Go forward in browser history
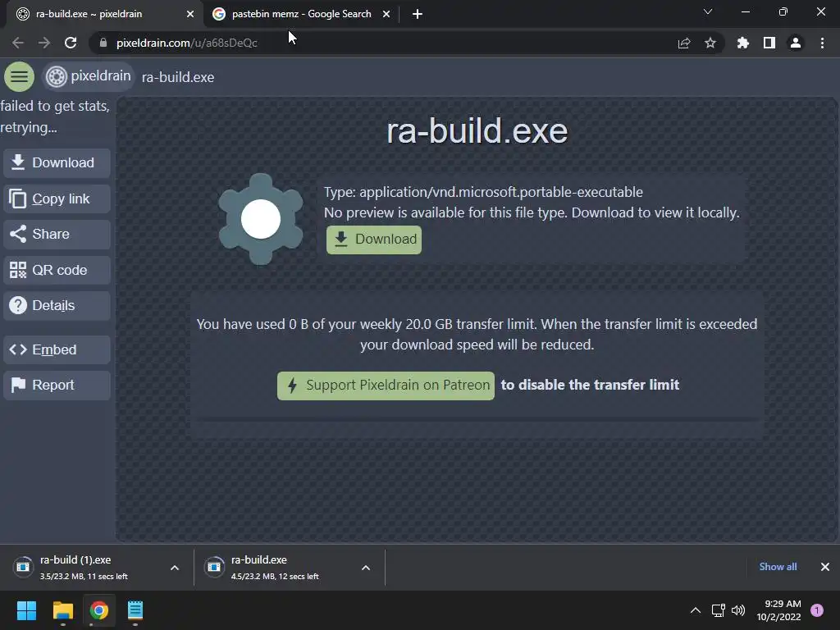Screen dimensions: 840x630 pos(44,43)
